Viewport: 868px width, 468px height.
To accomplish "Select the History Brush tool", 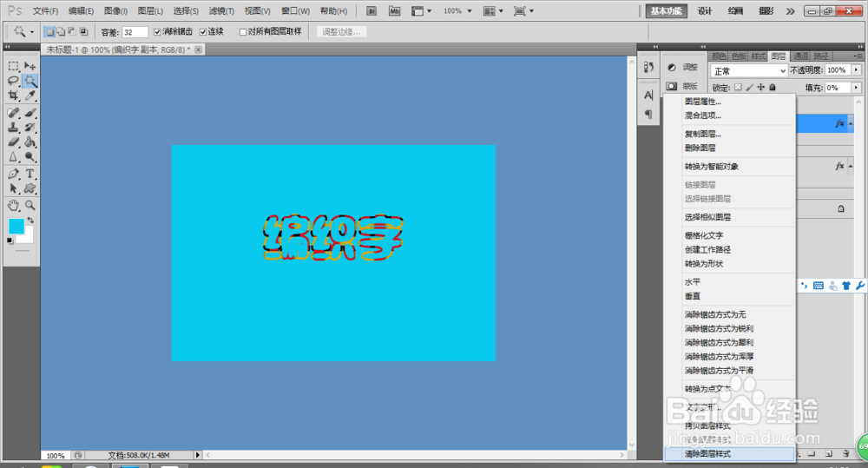I will [30, 128].
